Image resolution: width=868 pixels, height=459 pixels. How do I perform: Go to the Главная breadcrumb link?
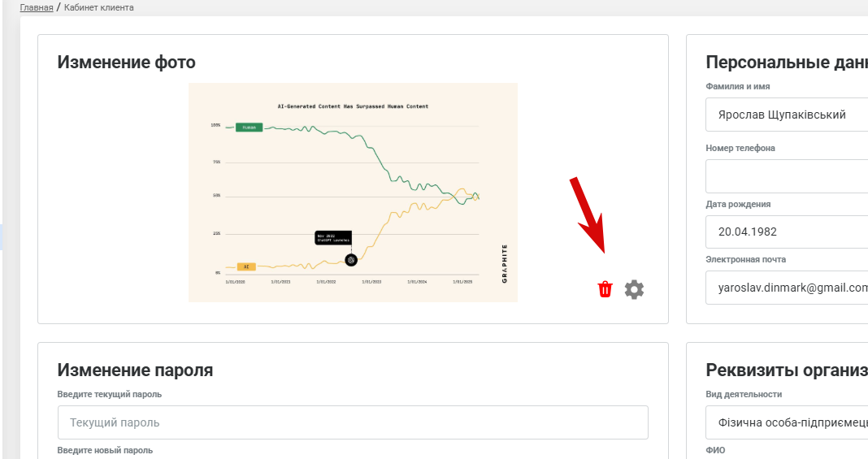[x=37, y=7]
